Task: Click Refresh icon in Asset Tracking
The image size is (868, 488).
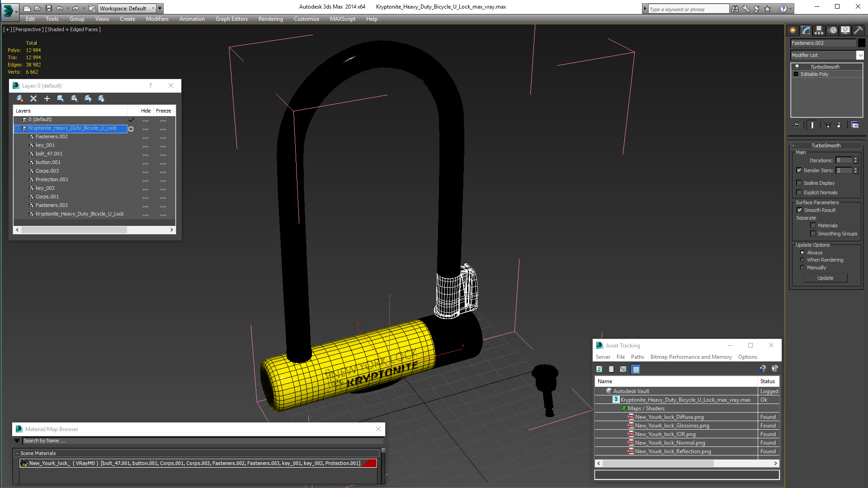Action: click(599, 369)
